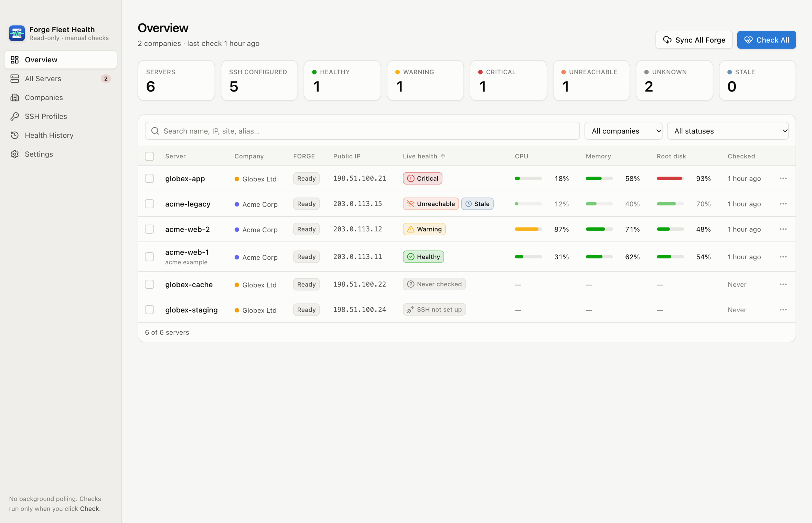Open the more menu for acme-web-1
812x523 pixels.
coord(783,257)
